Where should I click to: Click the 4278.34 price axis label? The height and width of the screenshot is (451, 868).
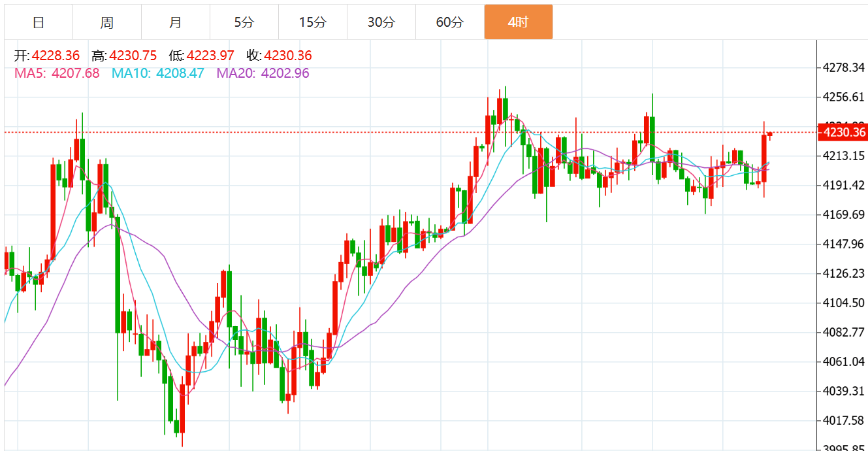point(844,68)
